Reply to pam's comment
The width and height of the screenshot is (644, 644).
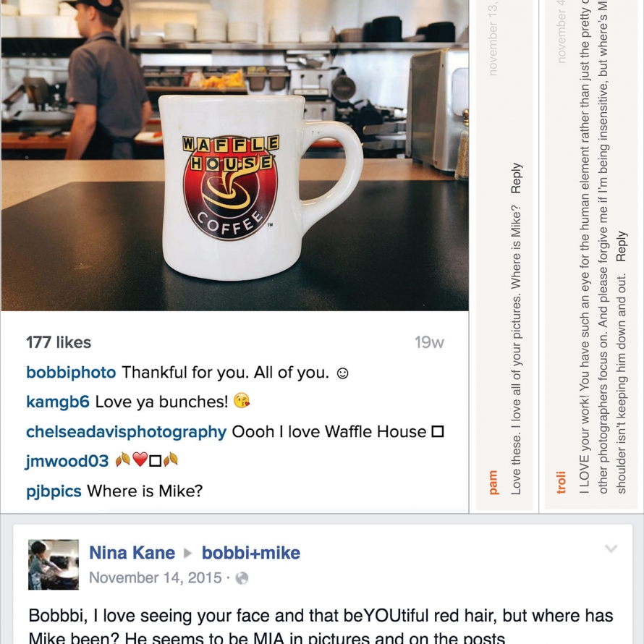pyautogui.click(x=516, y=178)
